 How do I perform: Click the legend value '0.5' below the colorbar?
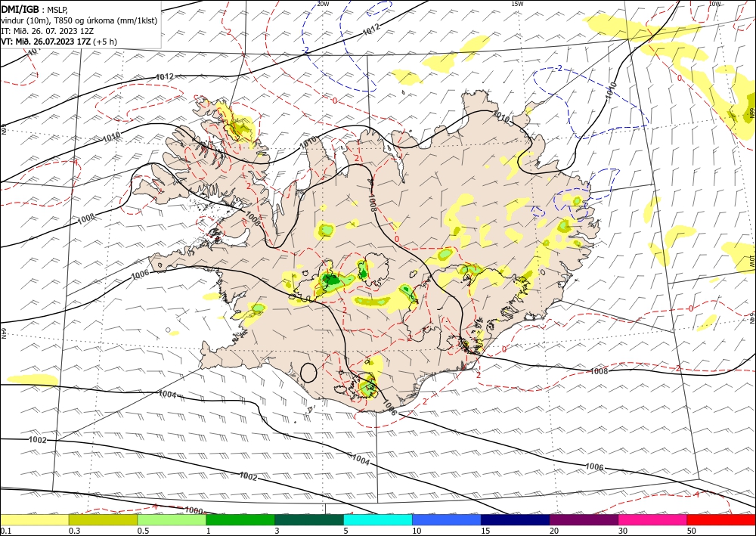click(143, 531)
